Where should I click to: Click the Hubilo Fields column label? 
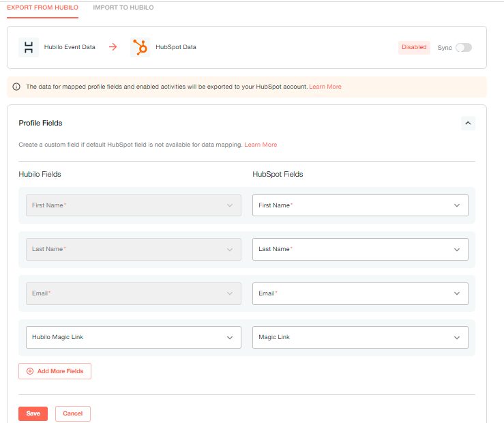pos(40,174)
